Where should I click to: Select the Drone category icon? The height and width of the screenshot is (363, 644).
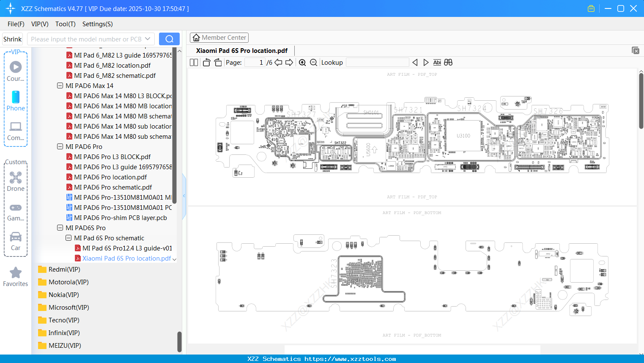click(x=16, y=181)
